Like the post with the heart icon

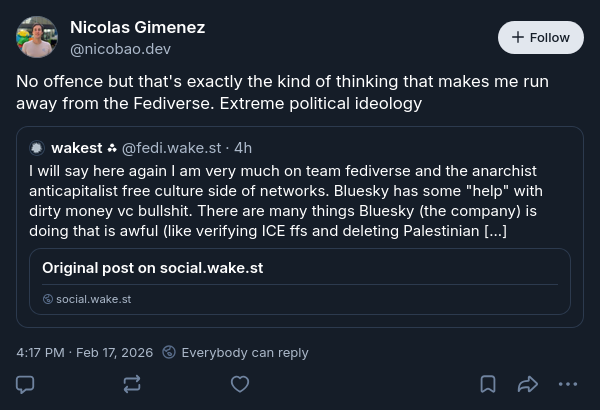(240, 384)
